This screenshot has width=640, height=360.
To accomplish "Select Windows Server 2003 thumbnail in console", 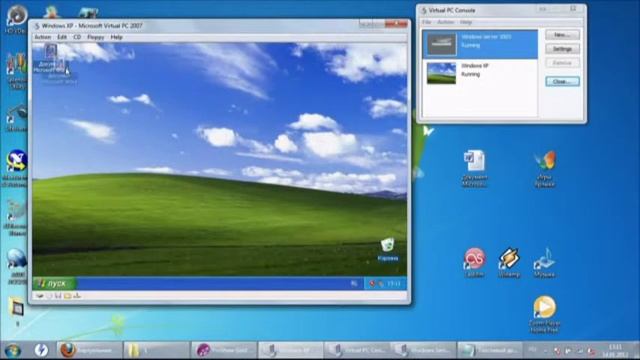I will 441,44.
